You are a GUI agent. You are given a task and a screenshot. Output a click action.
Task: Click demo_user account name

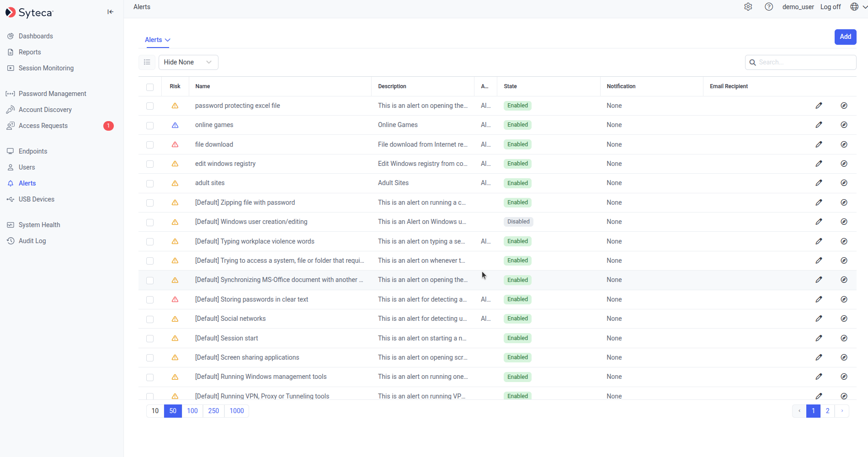tap(798, 7)
